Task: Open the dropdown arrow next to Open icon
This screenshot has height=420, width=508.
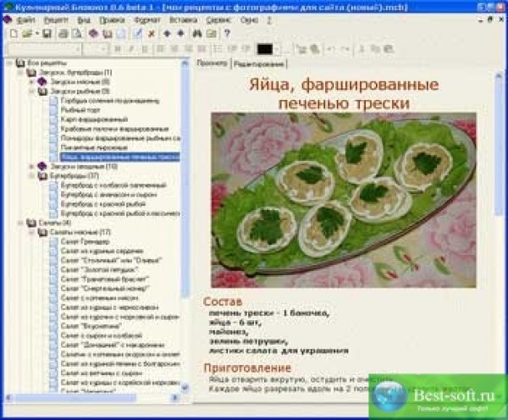Action: click(37, 33)
